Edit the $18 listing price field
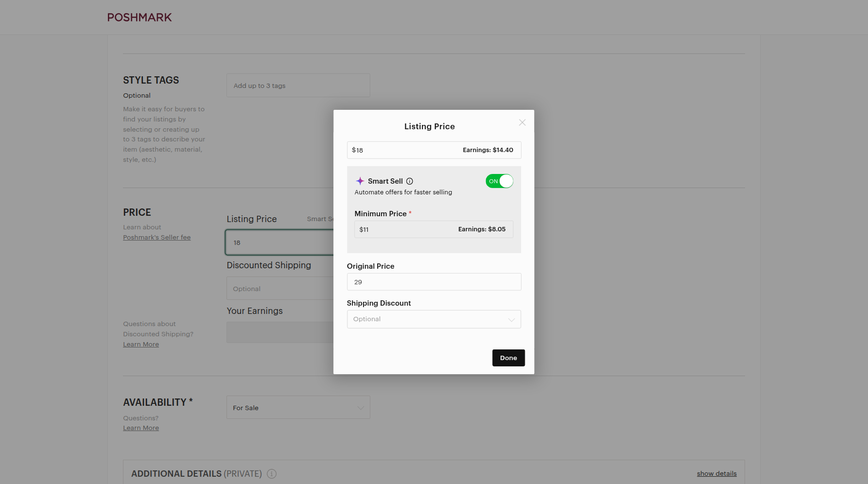Screen dimensions: 868x484 pos(434,150)
